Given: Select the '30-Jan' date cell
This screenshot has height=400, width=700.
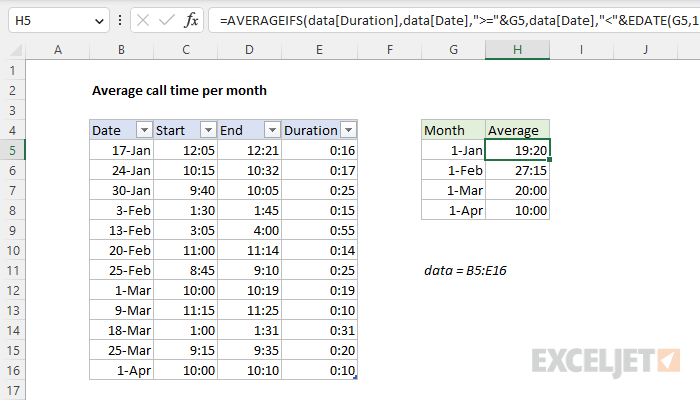Looking at the screenshot, I should pos(121,190).
